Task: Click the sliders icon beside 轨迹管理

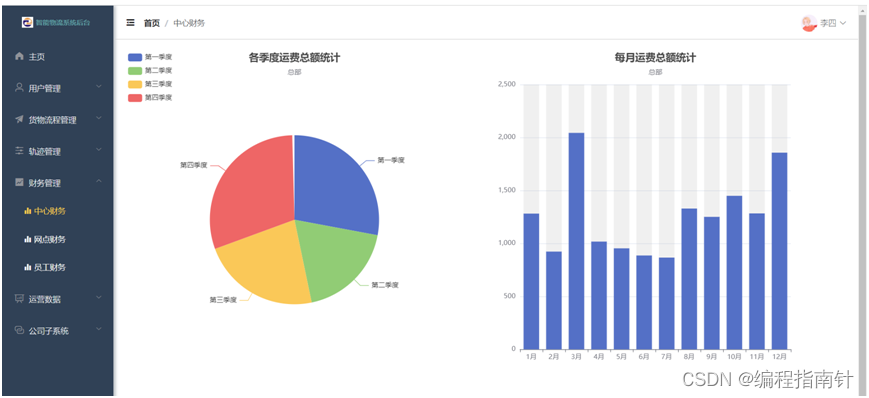Action: point(19,151)
